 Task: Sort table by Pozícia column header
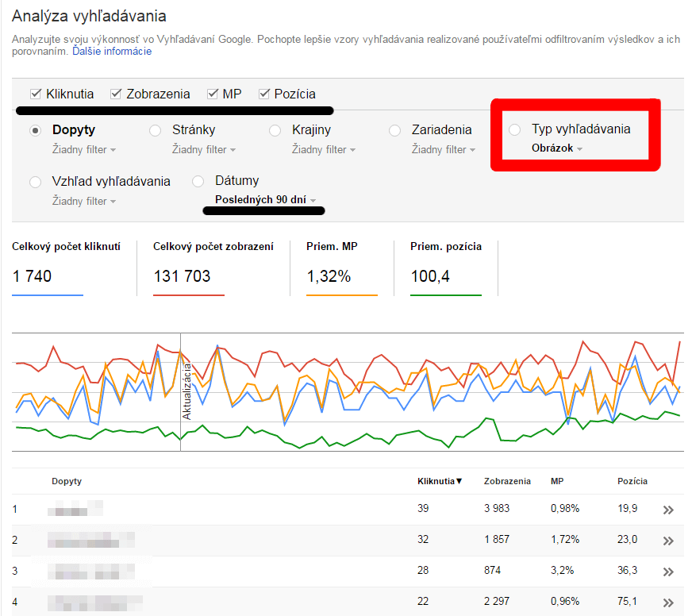[x=632, y=481]
